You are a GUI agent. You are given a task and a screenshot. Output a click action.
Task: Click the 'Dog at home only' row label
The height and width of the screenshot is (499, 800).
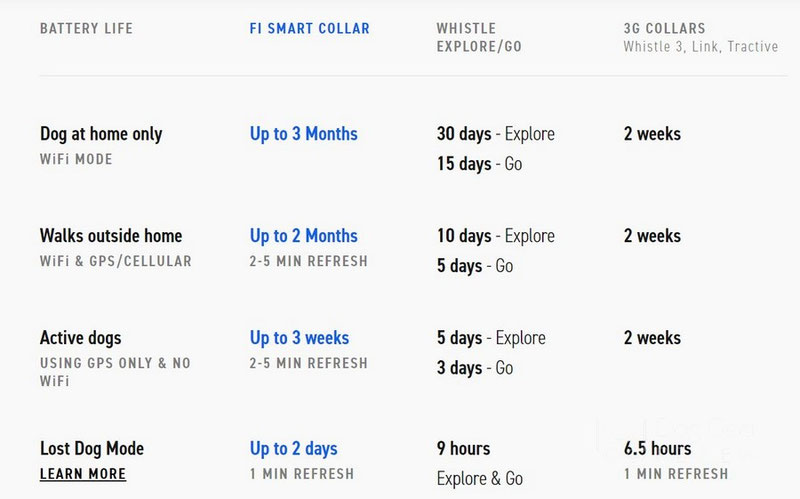point(101,134)
